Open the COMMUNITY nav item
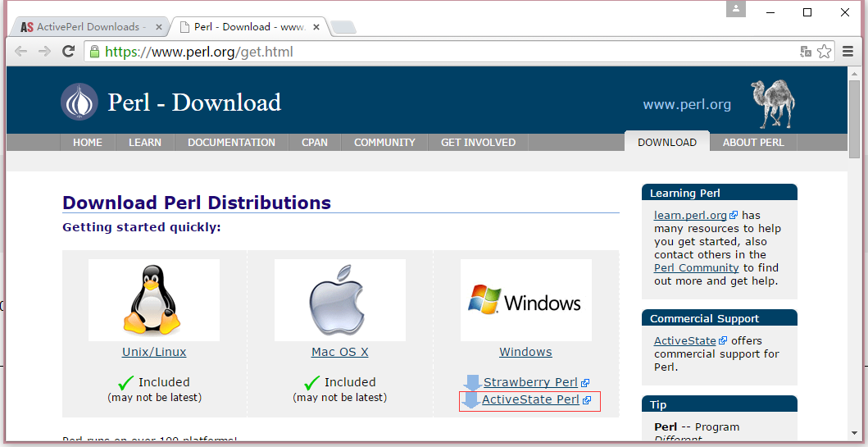This screenshot has height=447, width=868. pos(384,143)
